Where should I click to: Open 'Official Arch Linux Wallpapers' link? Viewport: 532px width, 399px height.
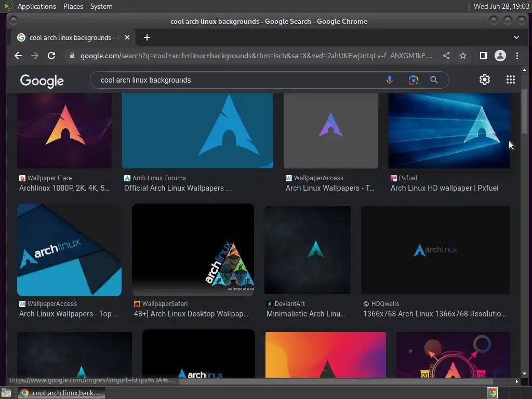click(178, 188)
